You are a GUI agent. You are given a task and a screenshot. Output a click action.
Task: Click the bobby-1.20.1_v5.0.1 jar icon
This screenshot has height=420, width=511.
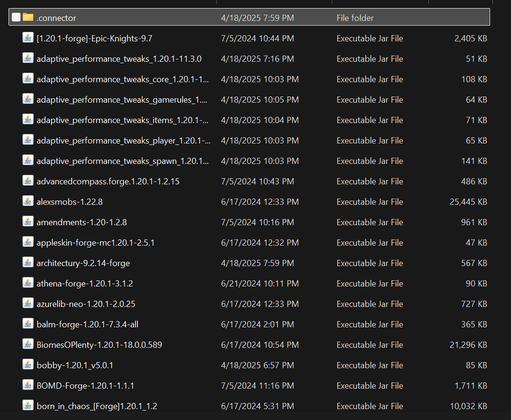(x=28, y=365)
